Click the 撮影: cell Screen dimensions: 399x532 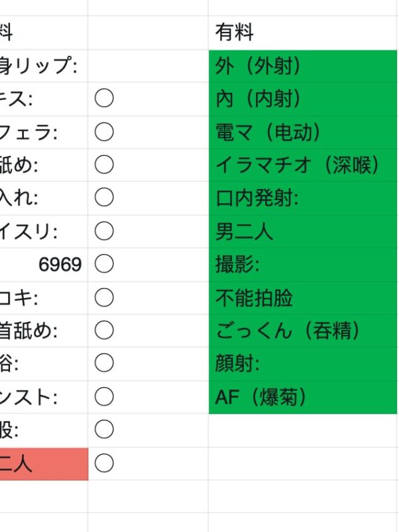click(x=303, y=265)
